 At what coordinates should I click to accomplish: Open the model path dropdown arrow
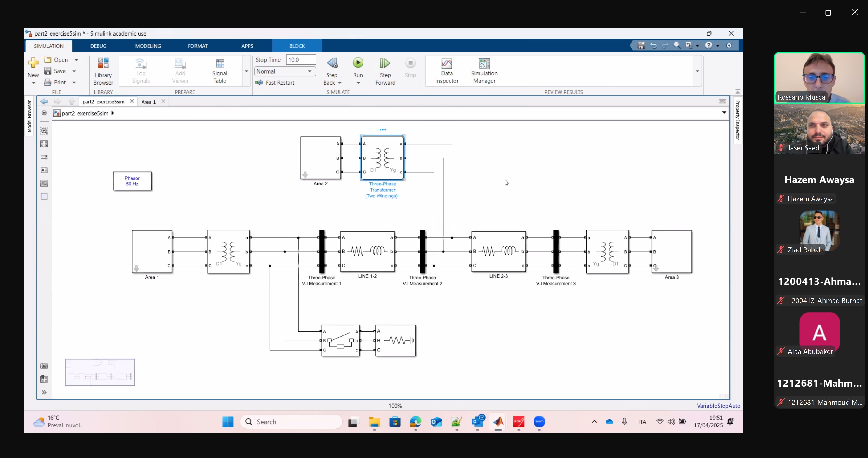[724, 113]
